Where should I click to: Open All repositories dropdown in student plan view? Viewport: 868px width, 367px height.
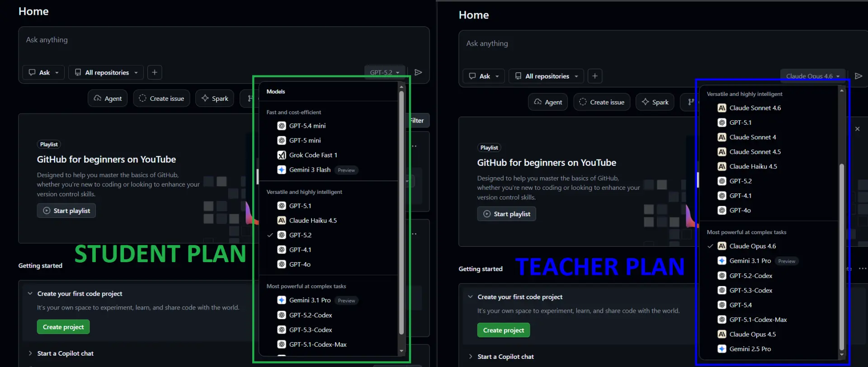click(106, 72)
